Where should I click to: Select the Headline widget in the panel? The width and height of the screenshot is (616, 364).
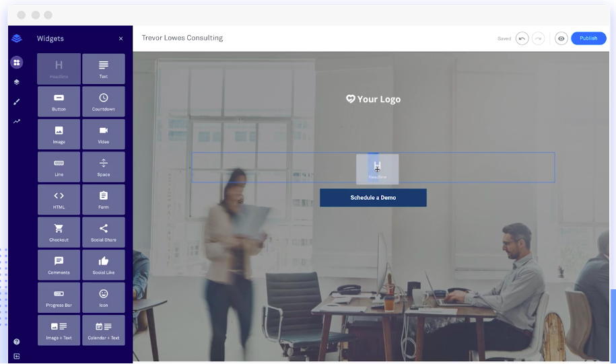click(x=59, y=69)
